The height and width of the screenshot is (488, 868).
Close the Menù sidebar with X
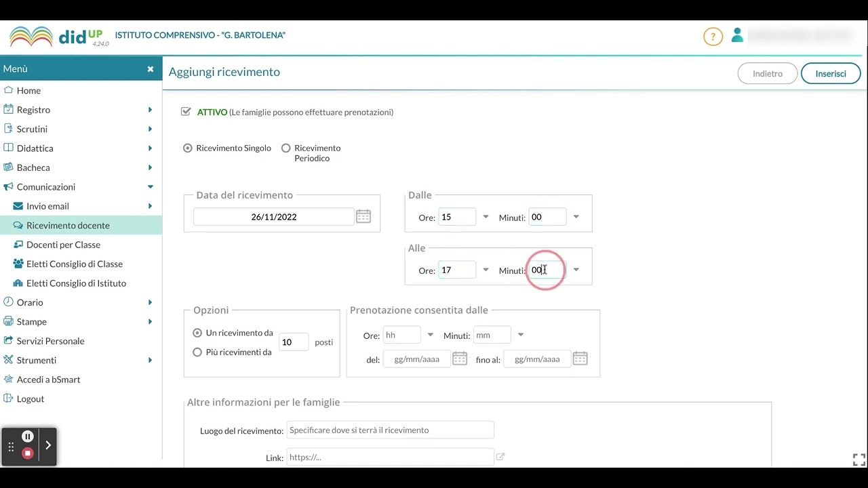(x=151, y=69)
